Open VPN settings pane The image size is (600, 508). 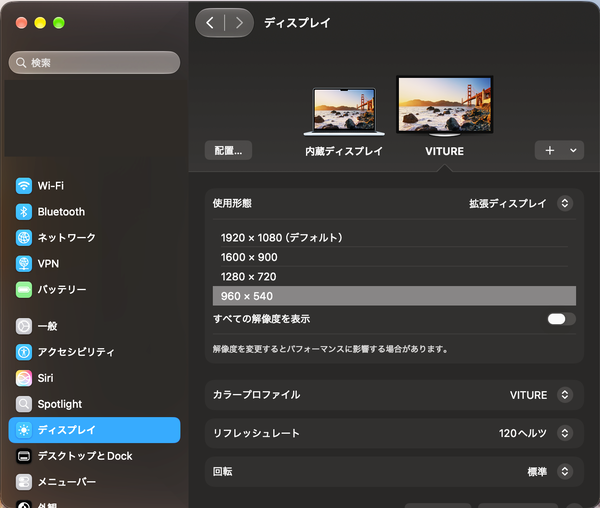tap(94, 264)
